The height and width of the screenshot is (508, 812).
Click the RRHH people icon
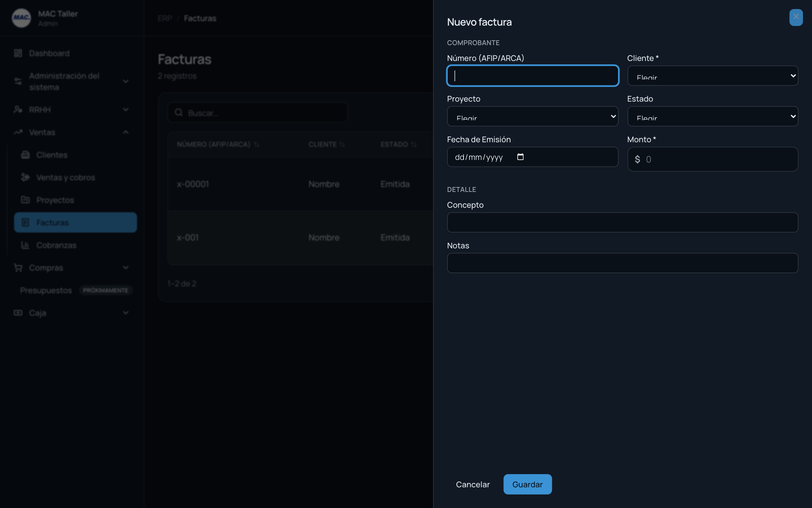pyautogui.click(x=18, y=110)
